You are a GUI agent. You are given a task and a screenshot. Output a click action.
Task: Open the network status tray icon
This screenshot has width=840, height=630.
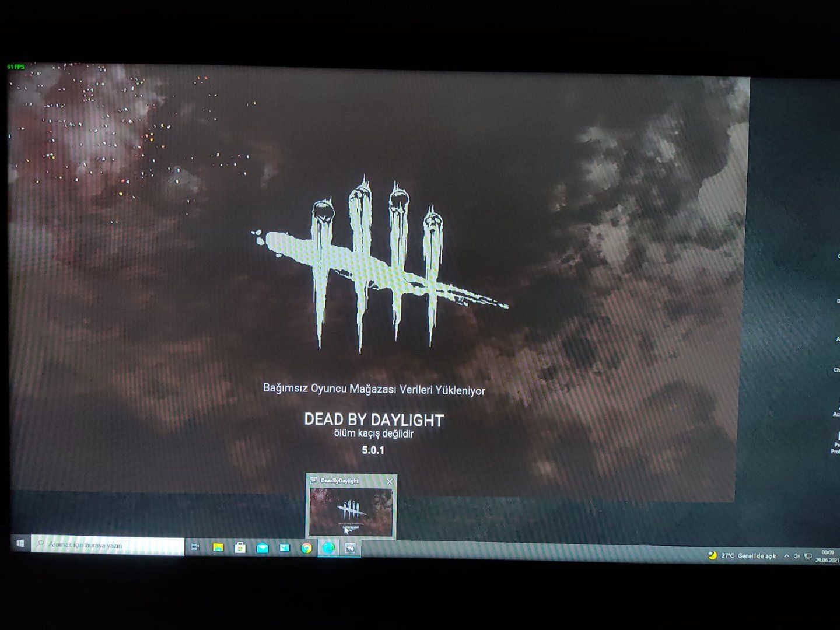pyautogui.click(x=808, y=557)
